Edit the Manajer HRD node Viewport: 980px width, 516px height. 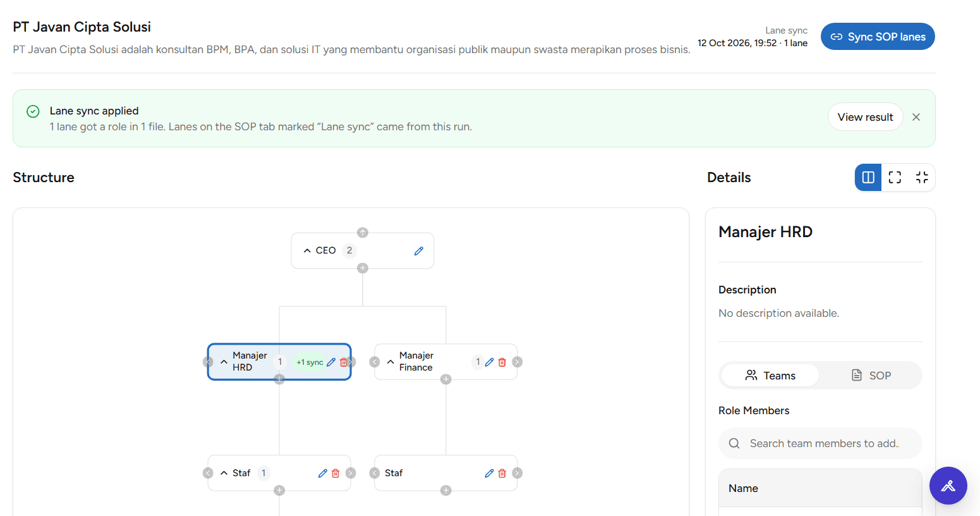click(x=331, y=362)
